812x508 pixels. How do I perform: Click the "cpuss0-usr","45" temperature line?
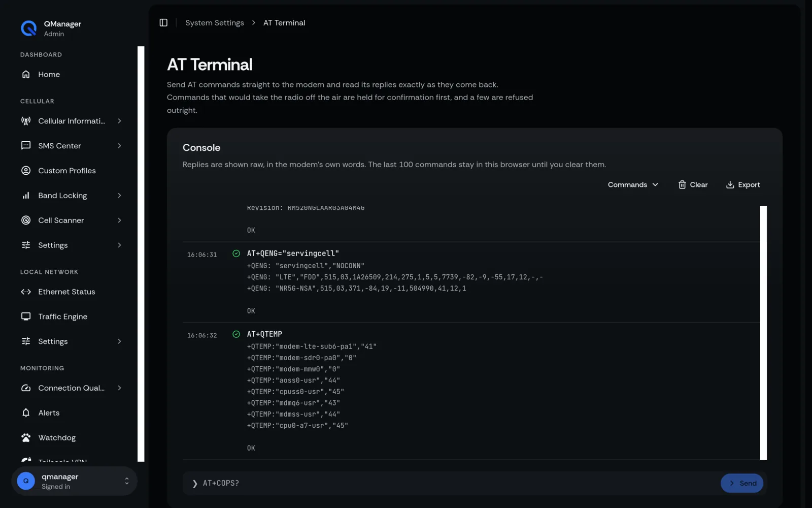coord(295,392)
